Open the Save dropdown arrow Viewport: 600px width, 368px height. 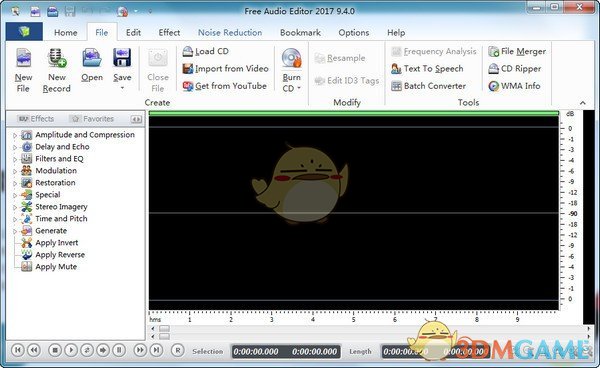click(x=122, y=88)
